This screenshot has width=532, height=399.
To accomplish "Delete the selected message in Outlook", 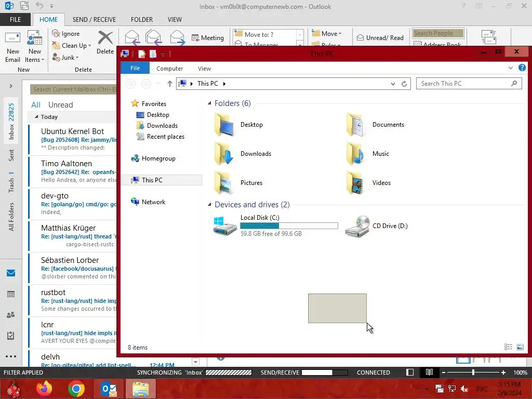I will (x=105, y=43).
